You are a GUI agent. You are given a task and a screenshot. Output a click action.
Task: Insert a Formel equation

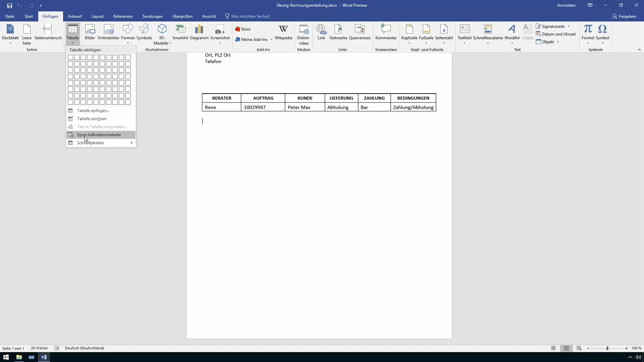588,34
